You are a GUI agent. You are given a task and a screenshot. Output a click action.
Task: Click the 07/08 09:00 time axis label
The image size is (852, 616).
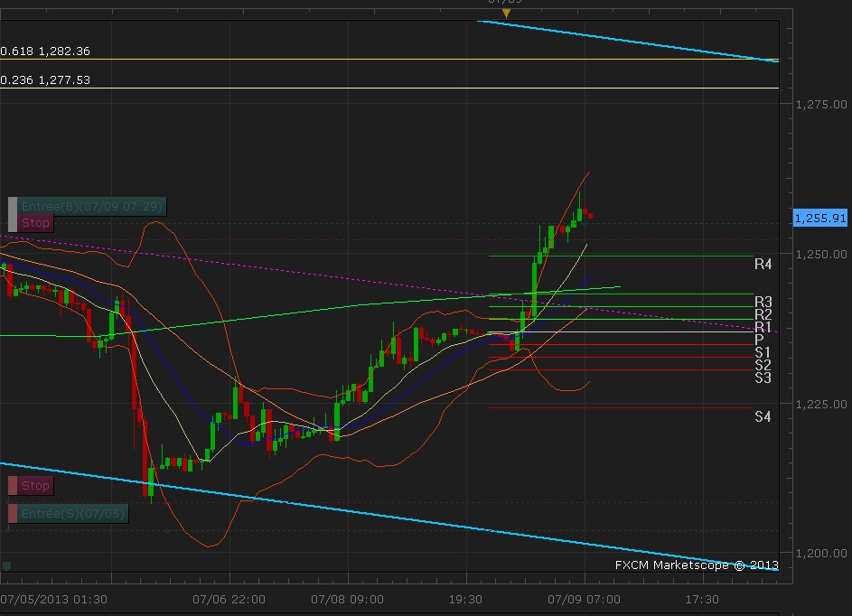(347, 599)
